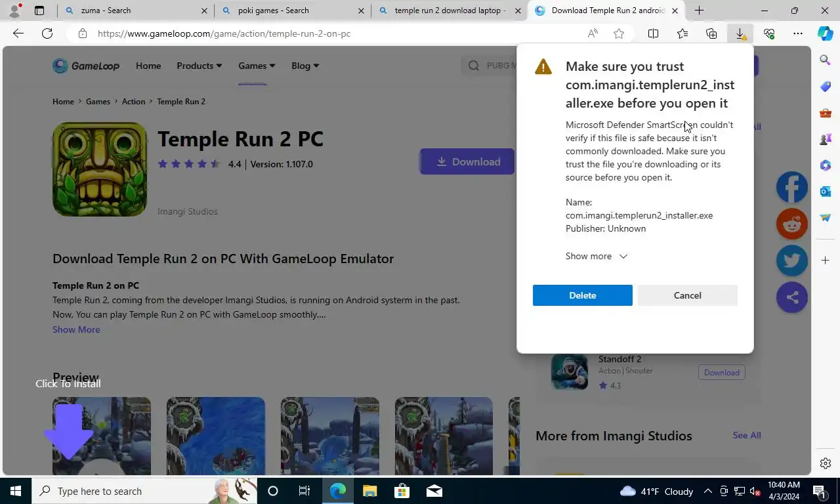This screenshot has width=840, height=504.
Task: Open the Collections icon
Action: click(711, 33)
